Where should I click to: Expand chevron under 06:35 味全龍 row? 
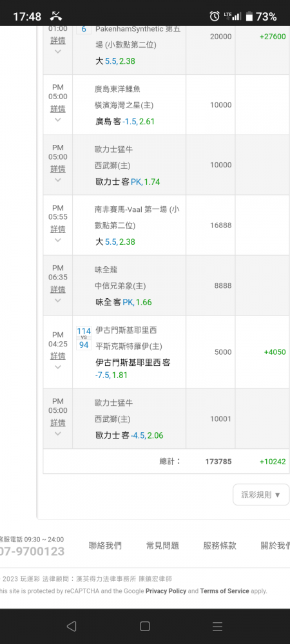click(x=57, y=300)
